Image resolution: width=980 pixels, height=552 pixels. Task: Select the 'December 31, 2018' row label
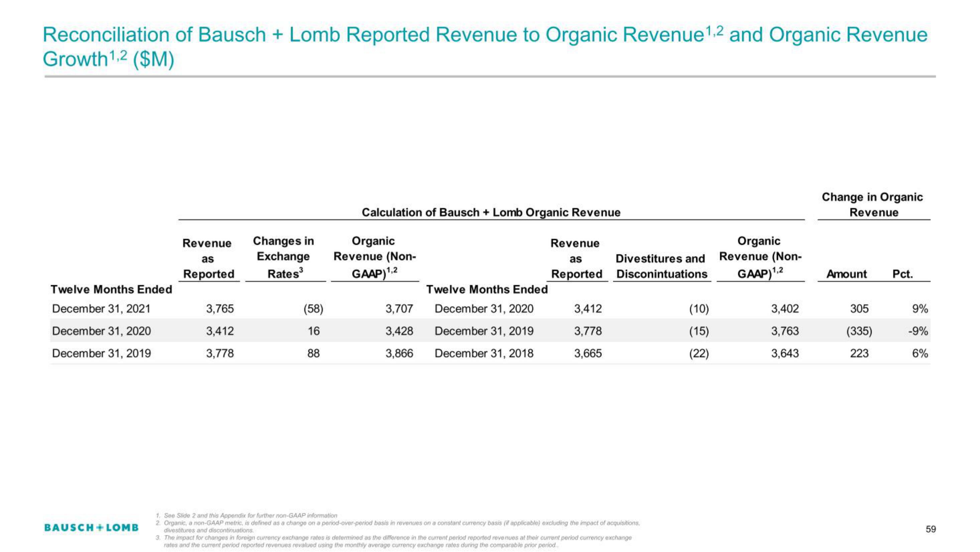[x=484, y=353]
